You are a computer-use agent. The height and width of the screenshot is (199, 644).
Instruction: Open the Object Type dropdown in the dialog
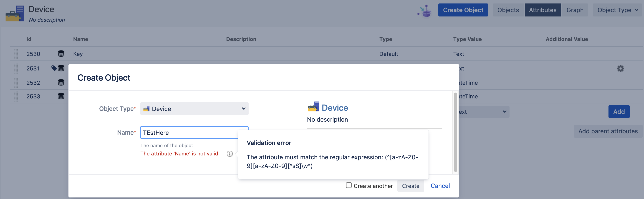click(194, 109)
